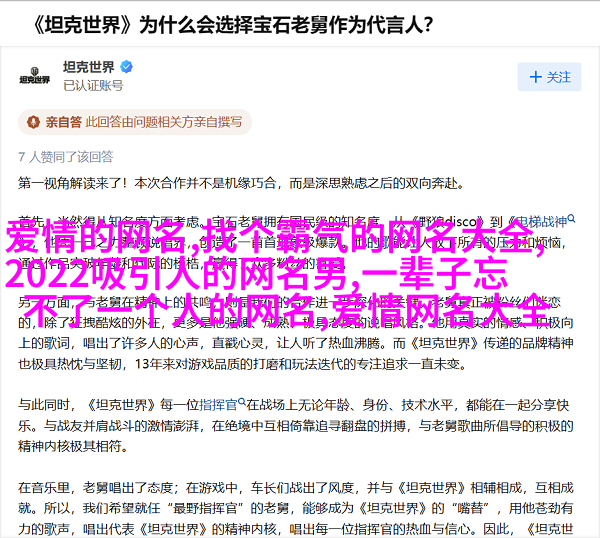Click the paragraph starting 与此同时
The height and width of the screenshot is (538, 600).
pos(295,426)
